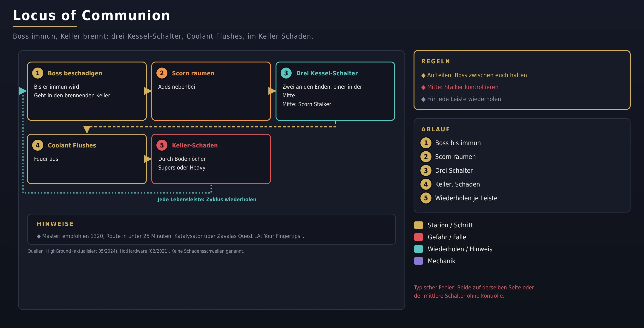
Task: Click Ablauf badge 3 beside Drei Schalter
Action: point(426,170)
